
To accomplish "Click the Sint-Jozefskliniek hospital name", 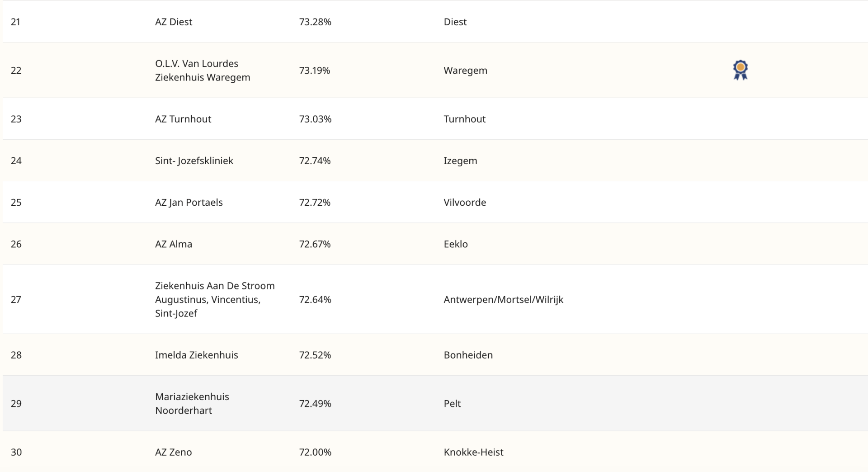I will [194, 160].
